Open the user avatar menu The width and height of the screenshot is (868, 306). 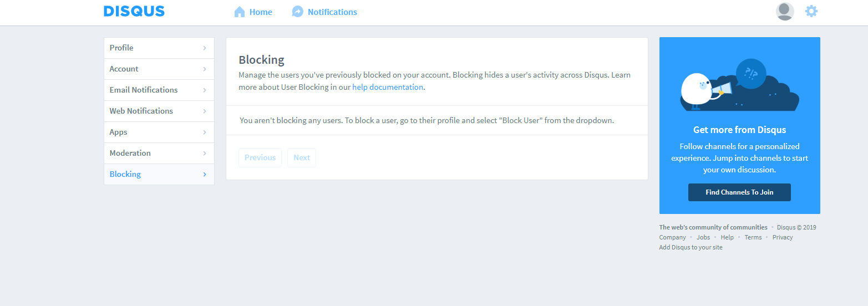point(784,12)
